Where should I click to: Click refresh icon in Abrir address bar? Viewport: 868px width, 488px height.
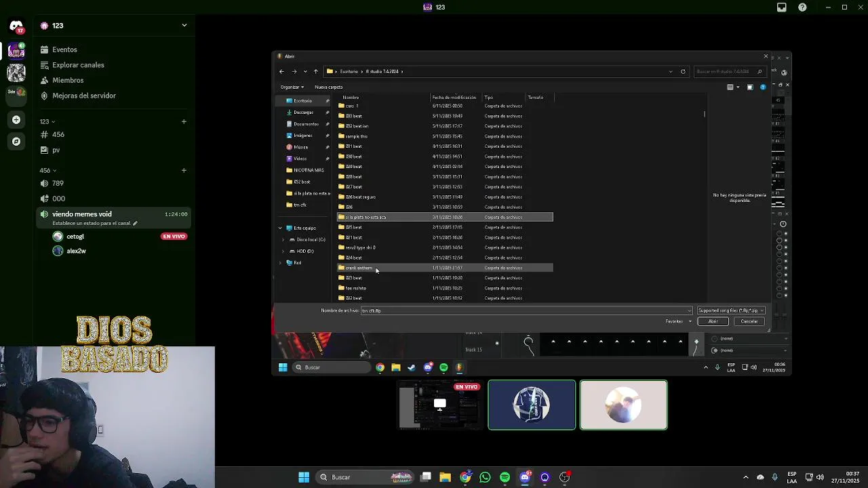(683, 71)
